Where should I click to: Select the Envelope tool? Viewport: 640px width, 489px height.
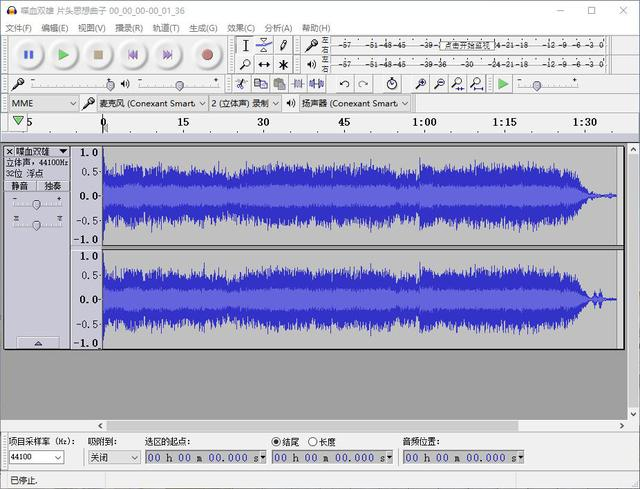264,45
